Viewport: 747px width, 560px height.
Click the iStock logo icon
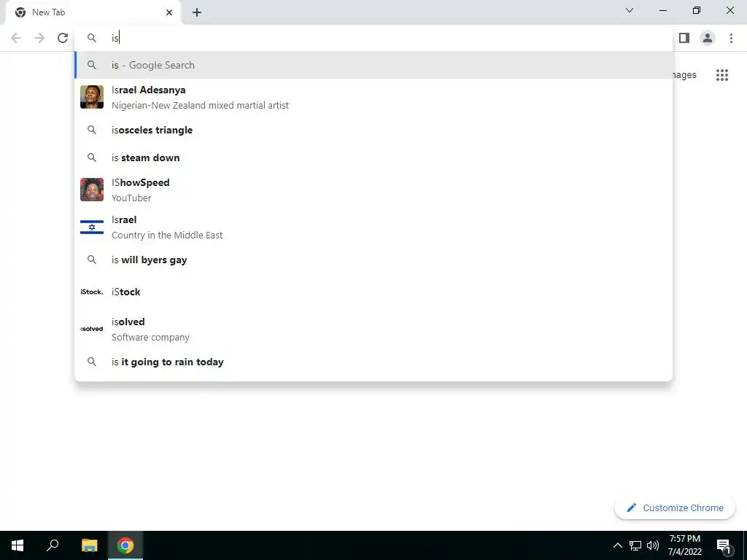tap(92, 292)
